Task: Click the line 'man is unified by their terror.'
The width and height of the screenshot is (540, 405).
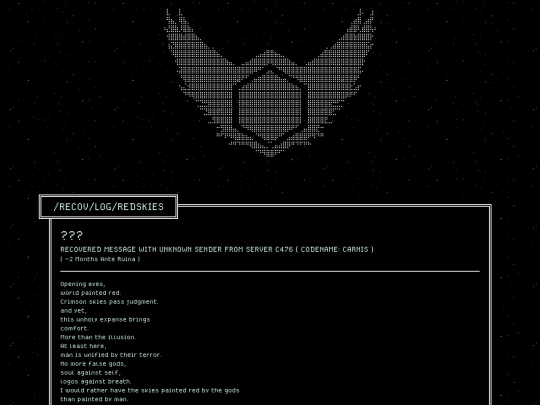Action: 111,355
